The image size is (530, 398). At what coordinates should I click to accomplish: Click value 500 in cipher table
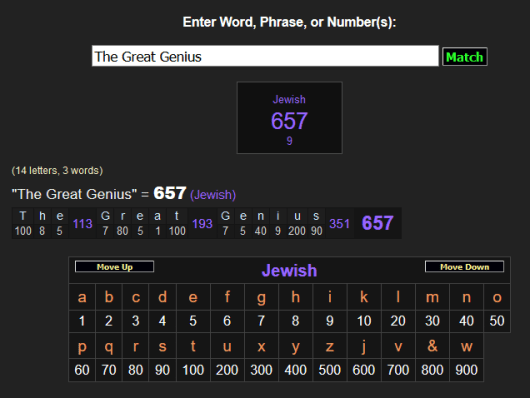[330, 370]
